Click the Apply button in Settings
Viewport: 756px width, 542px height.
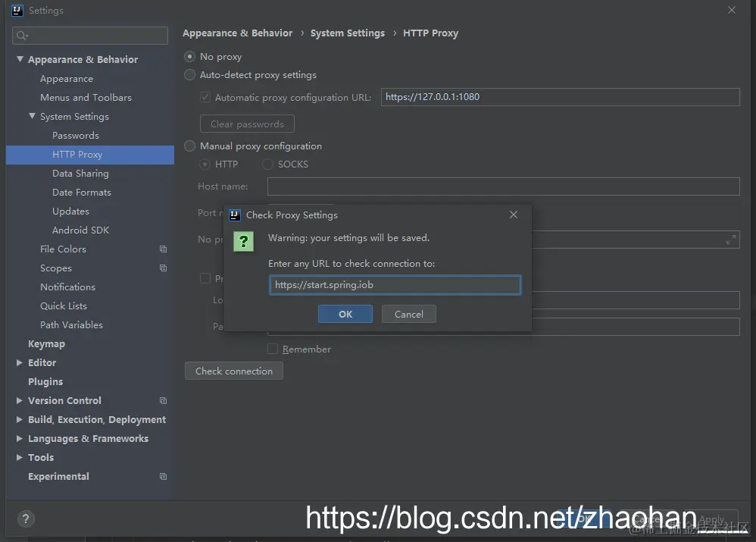pyautogui.click(x=711, y=519)
